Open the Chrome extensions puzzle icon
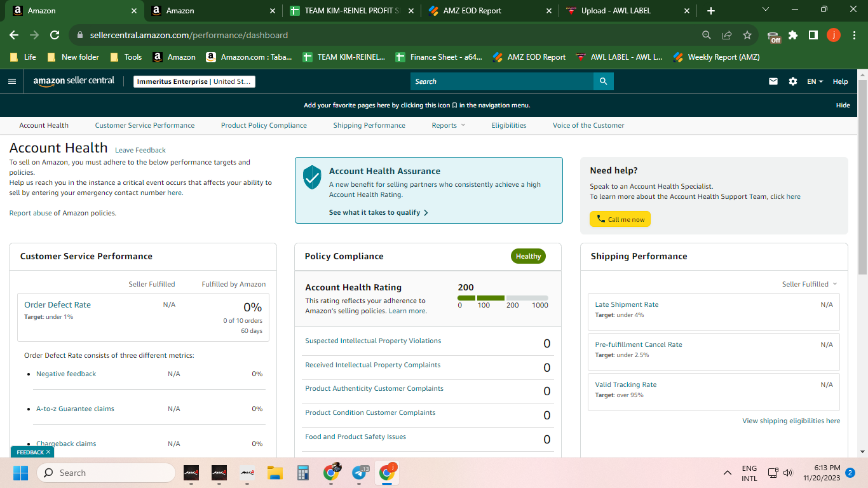868x488 pixels. [793, 35]
